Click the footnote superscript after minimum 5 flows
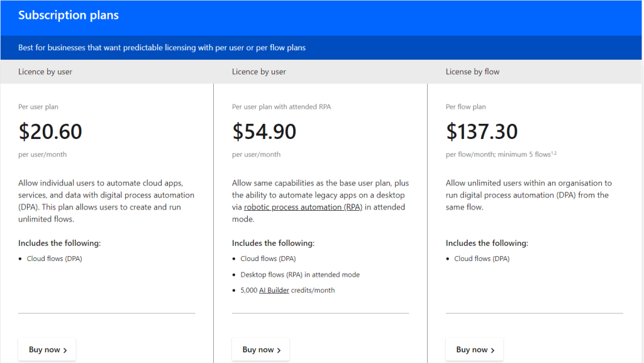Viewport: 644px width, 363px height. pos(553,153)
